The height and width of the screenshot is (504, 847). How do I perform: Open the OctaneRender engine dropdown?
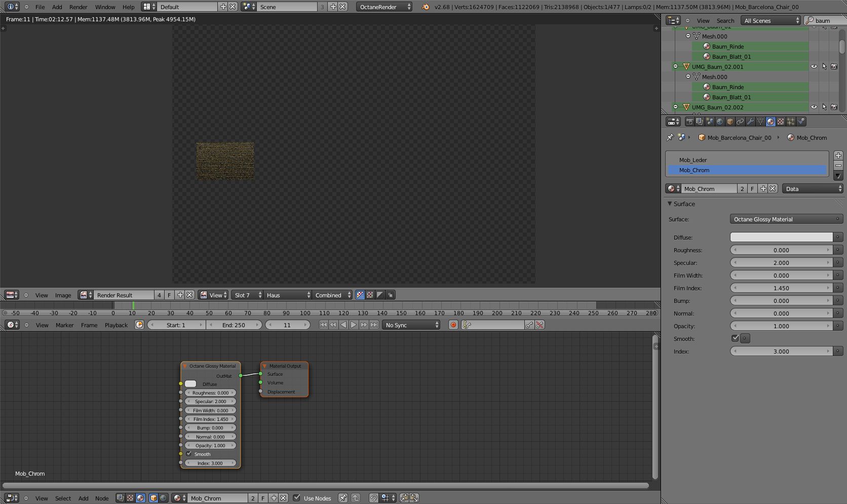[384, 7]
